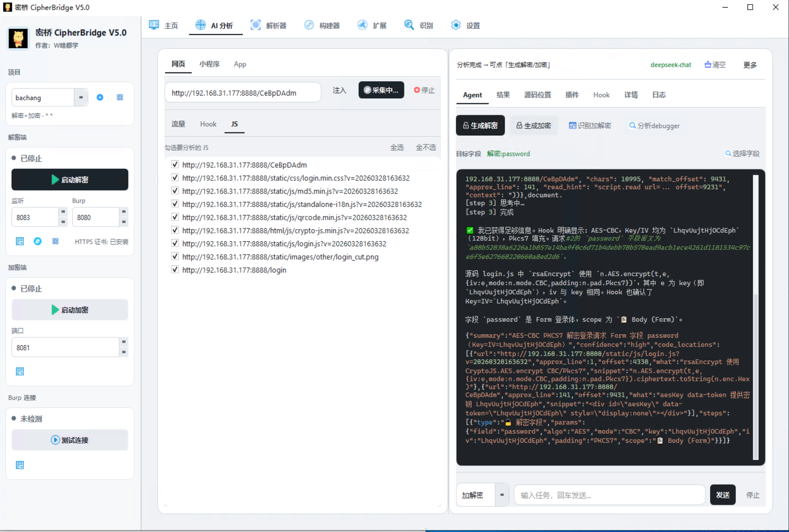The width and height of the screenshot is (789, 532).
Task: Click the table icon under 测试连接
Action: [x=20, y=465]
